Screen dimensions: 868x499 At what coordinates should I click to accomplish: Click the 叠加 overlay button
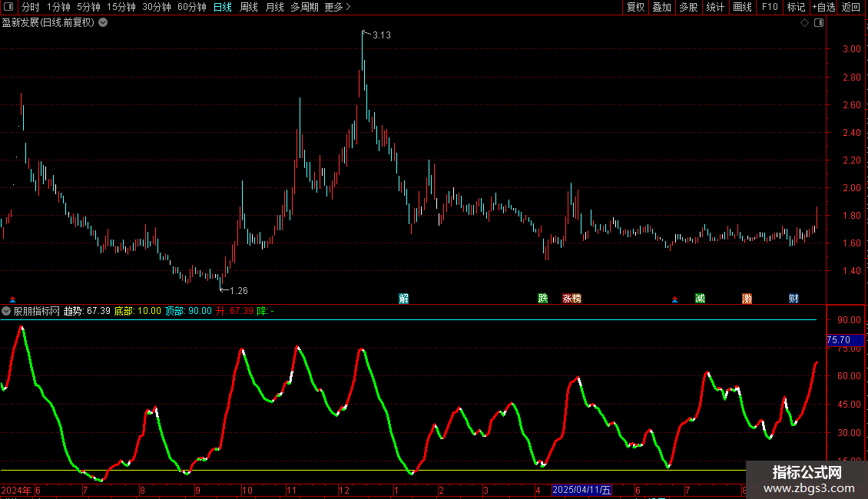coord(662,7)
